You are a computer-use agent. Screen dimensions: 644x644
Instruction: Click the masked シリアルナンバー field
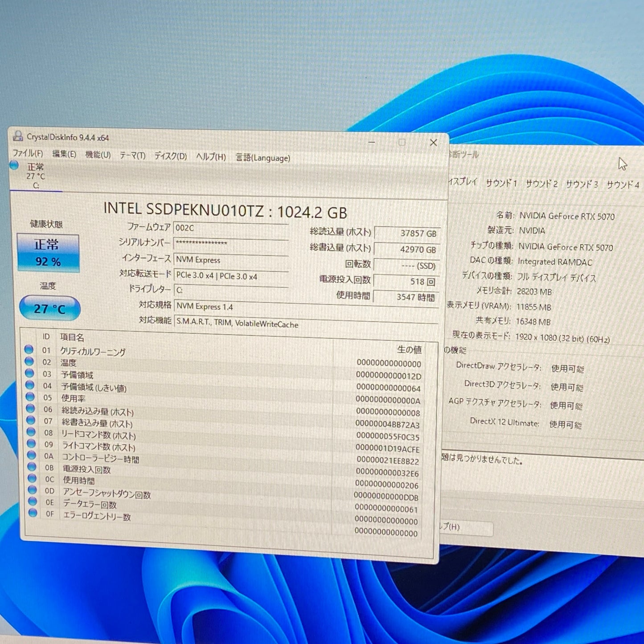pos(231,244)
